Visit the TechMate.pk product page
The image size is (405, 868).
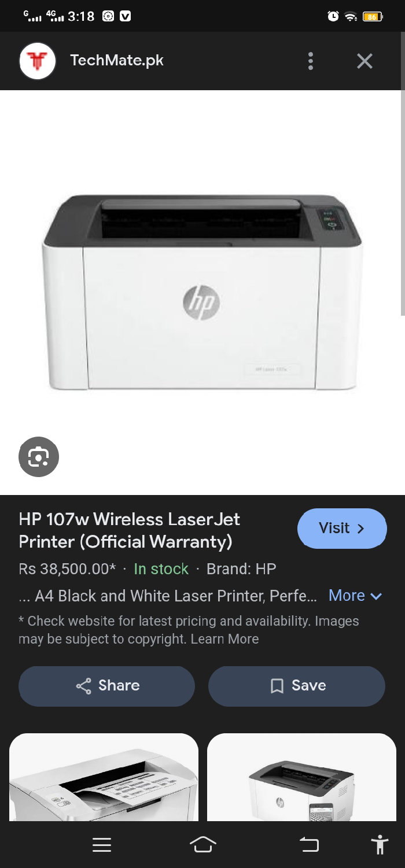342,528
